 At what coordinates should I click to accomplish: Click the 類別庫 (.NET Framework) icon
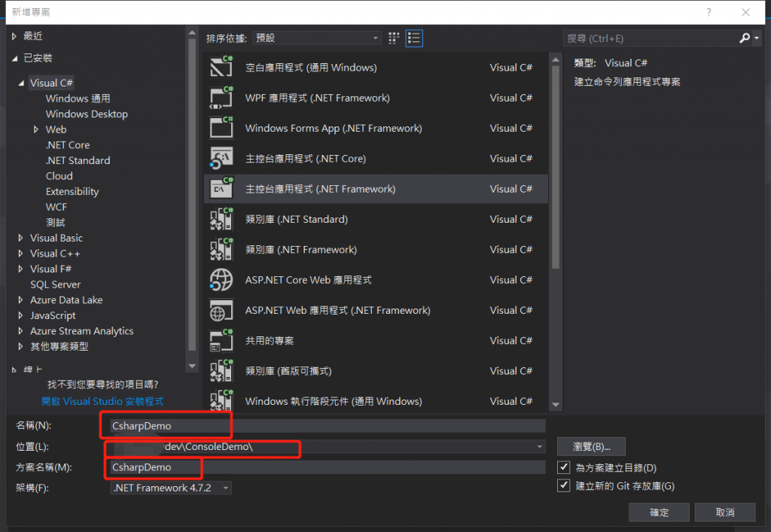pyautogui.click(x=221, y=250)
